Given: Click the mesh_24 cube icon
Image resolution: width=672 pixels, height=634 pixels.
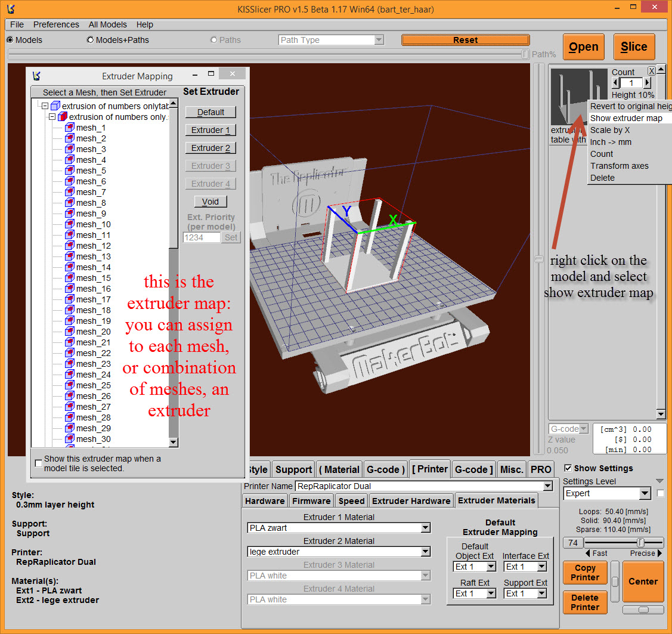Looking at the screenshot, I should tap(69, 374).
